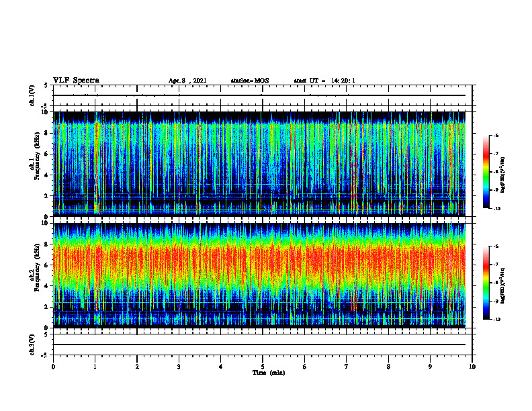Click the "VLF Spectra" title text
The height and width of the screenshot is (411, 532).
(x=76, y=81)
